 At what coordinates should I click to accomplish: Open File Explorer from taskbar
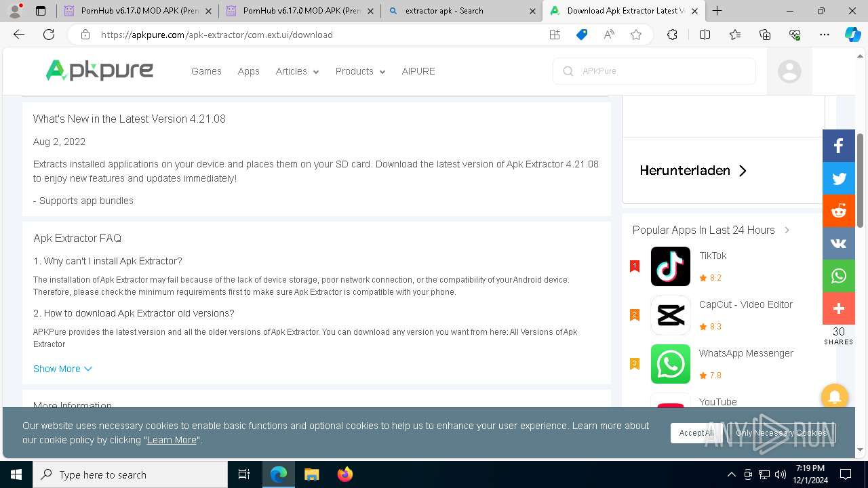(311, 474)
